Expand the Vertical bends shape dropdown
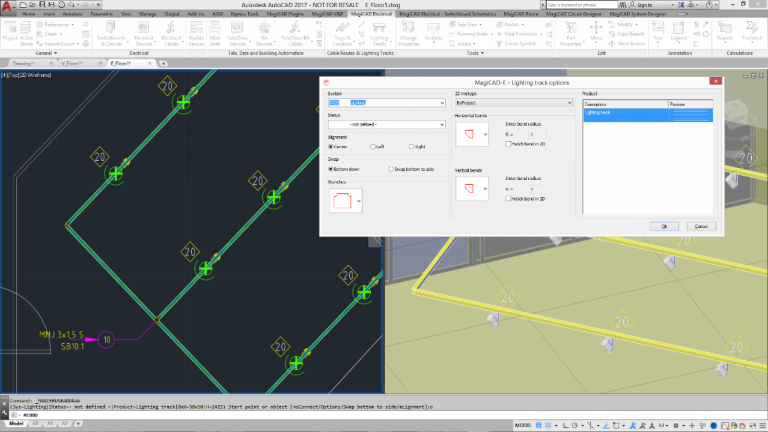The height and width of the screenshot is (432, 768). click(x=485, y=189)
